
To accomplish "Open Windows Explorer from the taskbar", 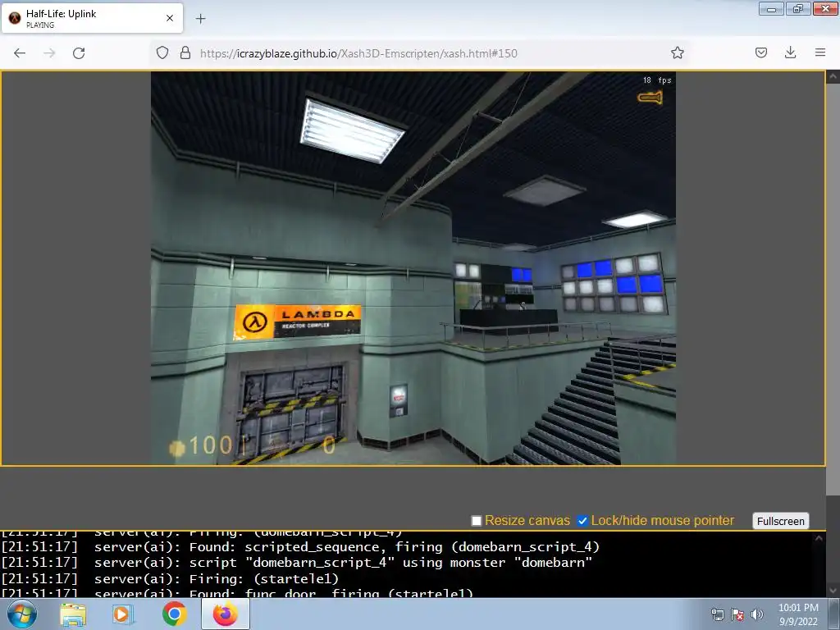I will (x=73, y=614).
